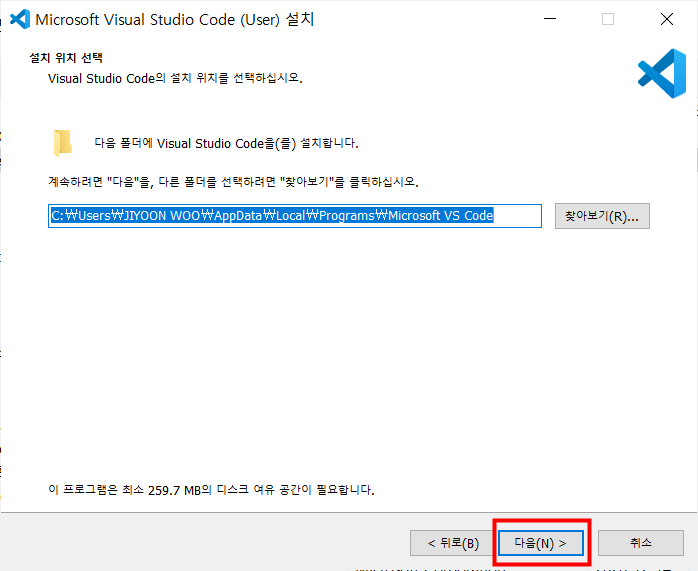Click the instruction text starting with 계속하려면
The height and width of the screenshot is (571, 698).
pos(233,182)
